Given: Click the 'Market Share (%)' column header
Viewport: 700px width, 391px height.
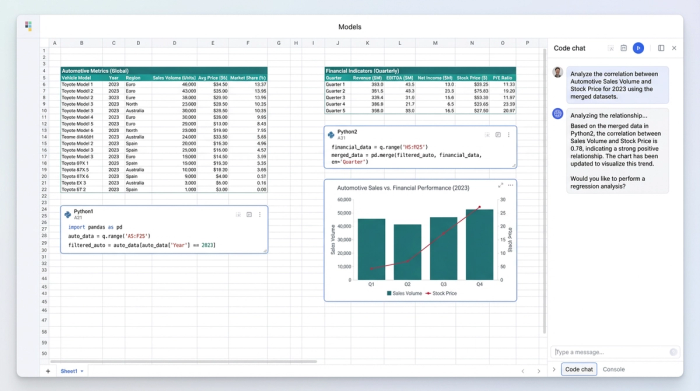Looking at the screenshot, I should click(248, 78).
